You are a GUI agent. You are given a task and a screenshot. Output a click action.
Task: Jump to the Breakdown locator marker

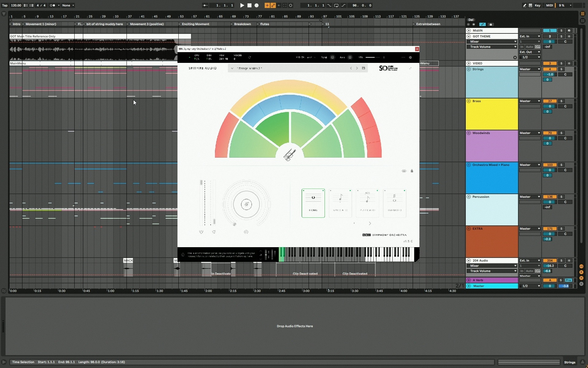[x=242, y=24]
